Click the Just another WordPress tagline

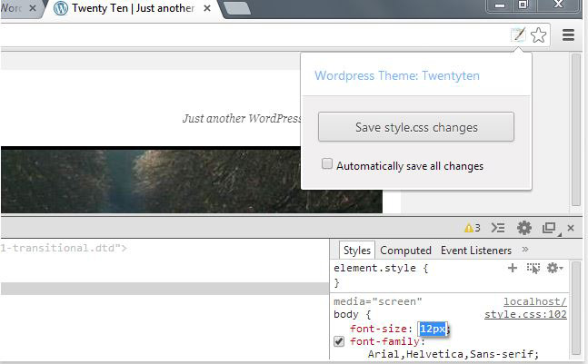pos(242,118)
